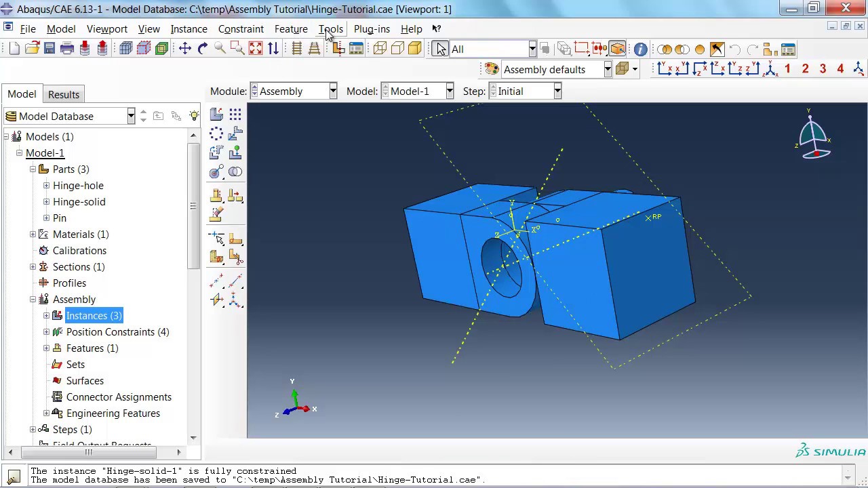This screenshot has height=488, width=868.
Task: Click the model tree horizontal scrollbar
Action: (87, 452)
